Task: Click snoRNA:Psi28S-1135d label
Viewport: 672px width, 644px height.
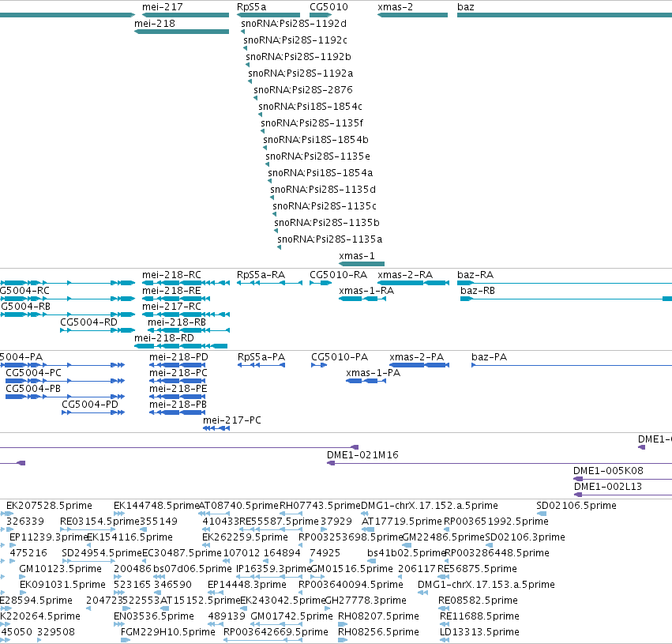Action: (x=323, y=190)
